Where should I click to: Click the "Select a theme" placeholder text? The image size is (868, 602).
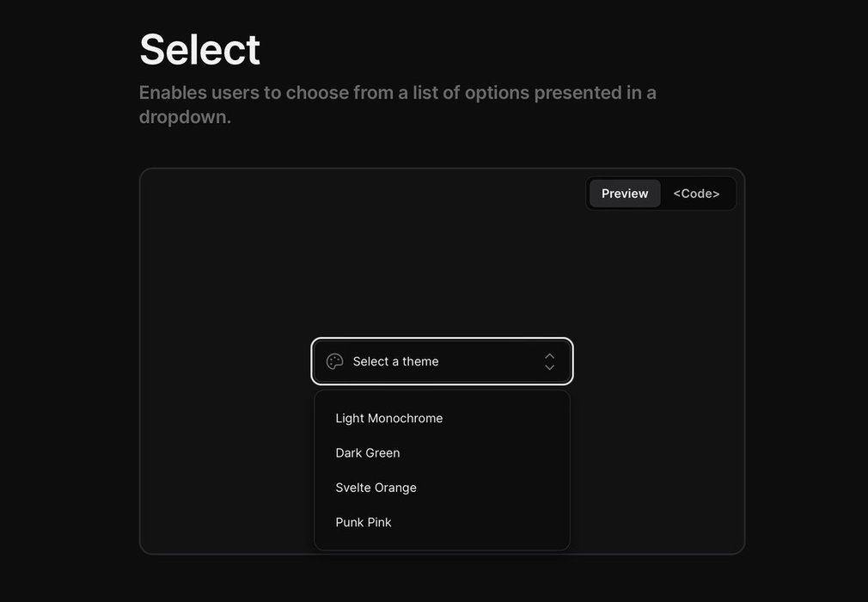[x=396, y=362]
